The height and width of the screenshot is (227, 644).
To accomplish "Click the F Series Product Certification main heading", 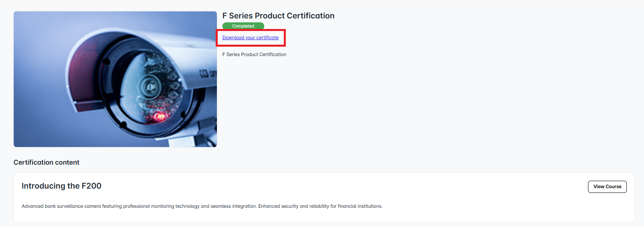I will (278, 16).
